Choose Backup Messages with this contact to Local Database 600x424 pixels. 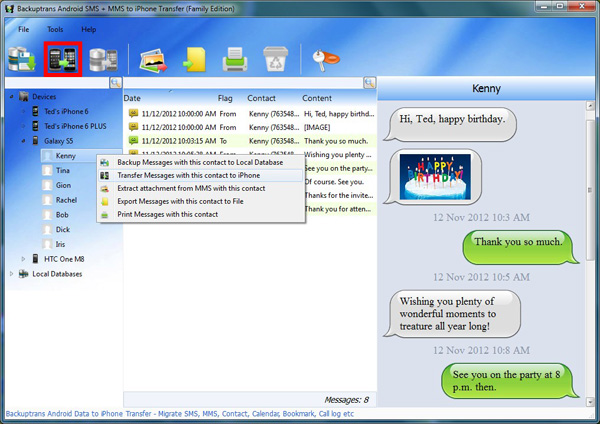pyautogui.click(x=201, y=162)
